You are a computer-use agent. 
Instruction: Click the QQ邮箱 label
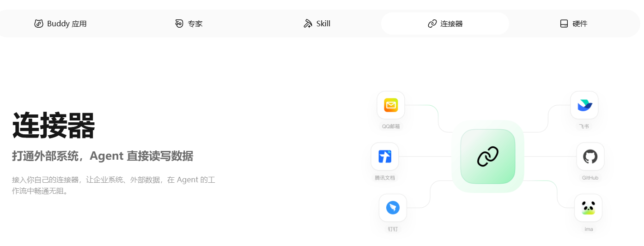[391, 126]
